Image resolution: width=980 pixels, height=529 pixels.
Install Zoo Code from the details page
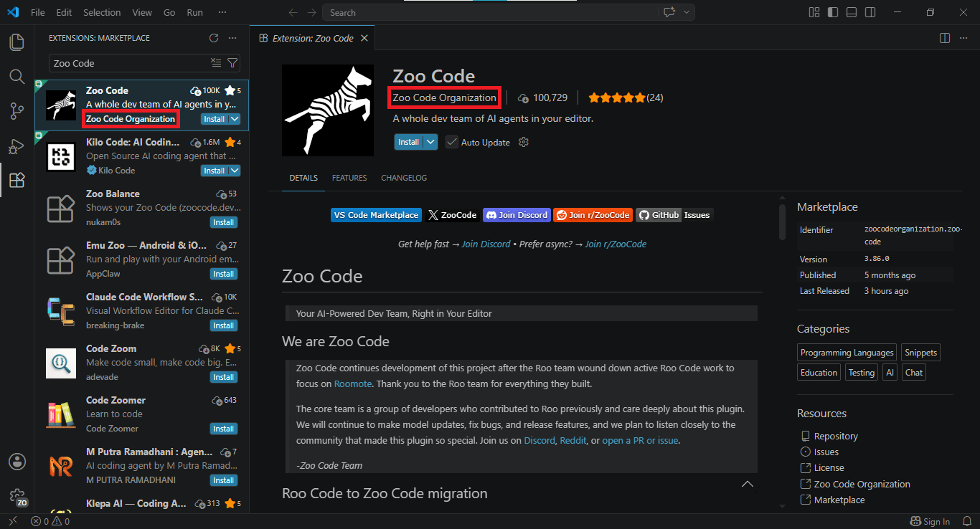tap(409, 142)
